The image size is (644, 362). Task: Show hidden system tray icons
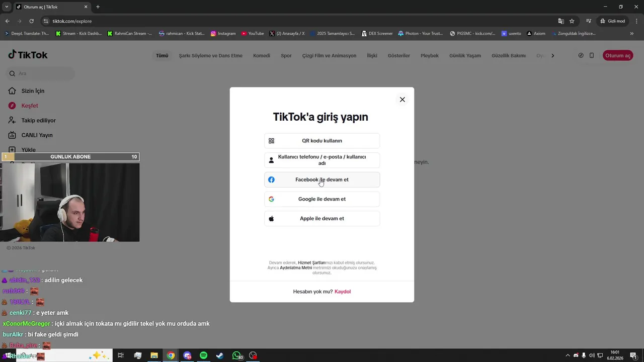coord(568,355)
